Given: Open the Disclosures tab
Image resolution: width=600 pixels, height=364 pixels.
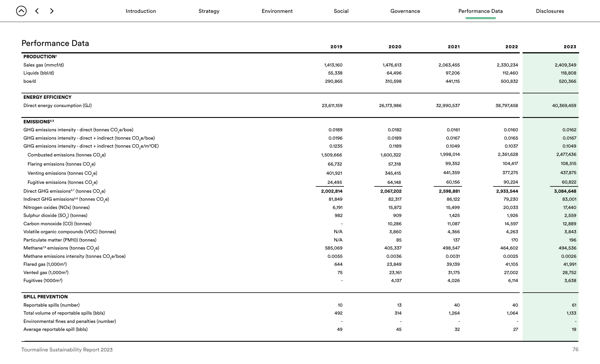Looking at the screenshot, I should (550, 11).
